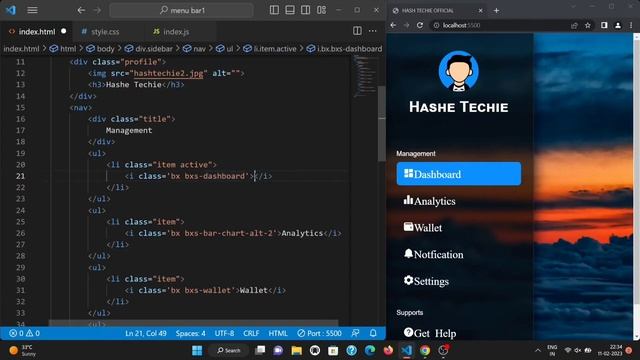Show hidden system tray icons

(x=538, y=351)
